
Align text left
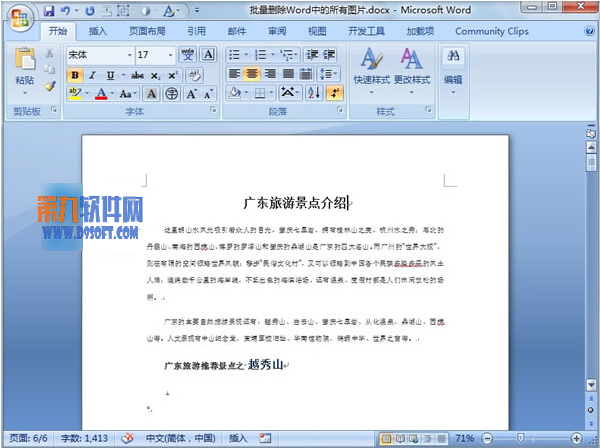tap(234, 73)
